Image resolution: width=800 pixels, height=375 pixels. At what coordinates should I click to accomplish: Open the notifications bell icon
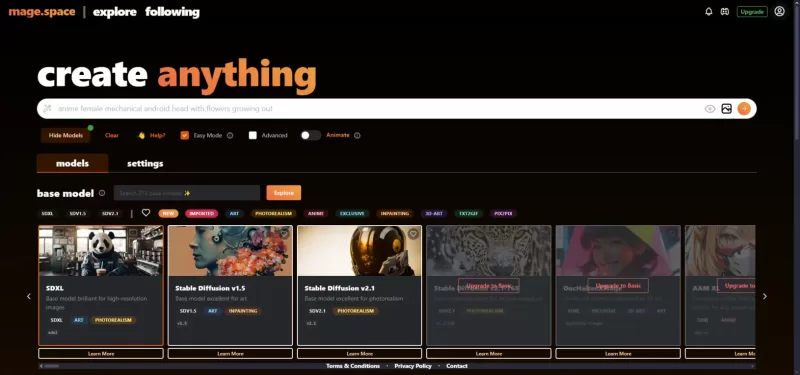pos(708,12)
